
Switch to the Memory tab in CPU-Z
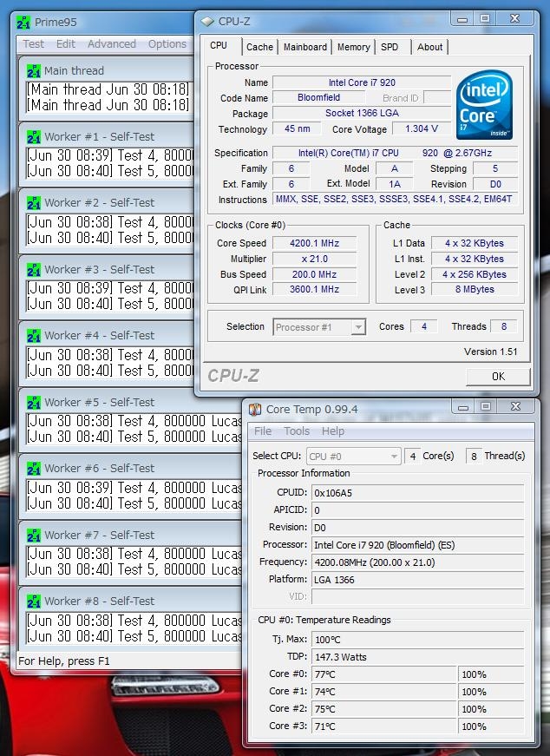click(353, 47)
